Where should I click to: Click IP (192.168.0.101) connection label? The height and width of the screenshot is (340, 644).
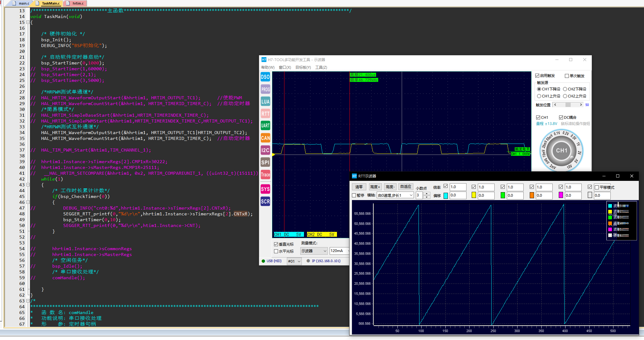click(326, 261)
